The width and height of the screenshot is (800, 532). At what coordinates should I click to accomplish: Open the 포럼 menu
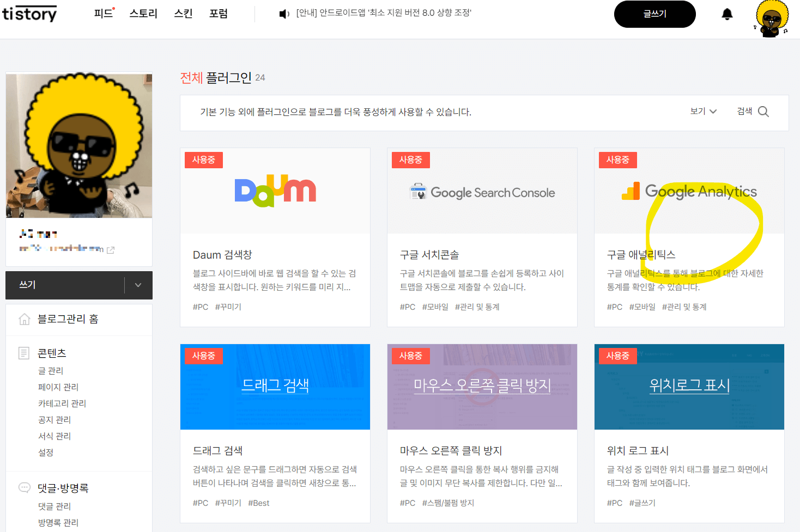pyautogui.click(x=219, y=13)
